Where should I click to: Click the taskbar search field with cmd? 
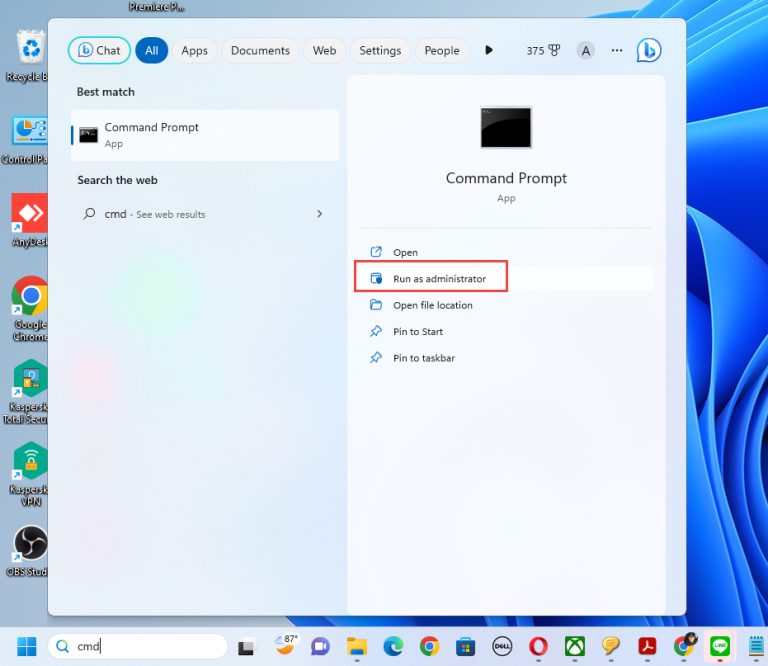point(138,646)
